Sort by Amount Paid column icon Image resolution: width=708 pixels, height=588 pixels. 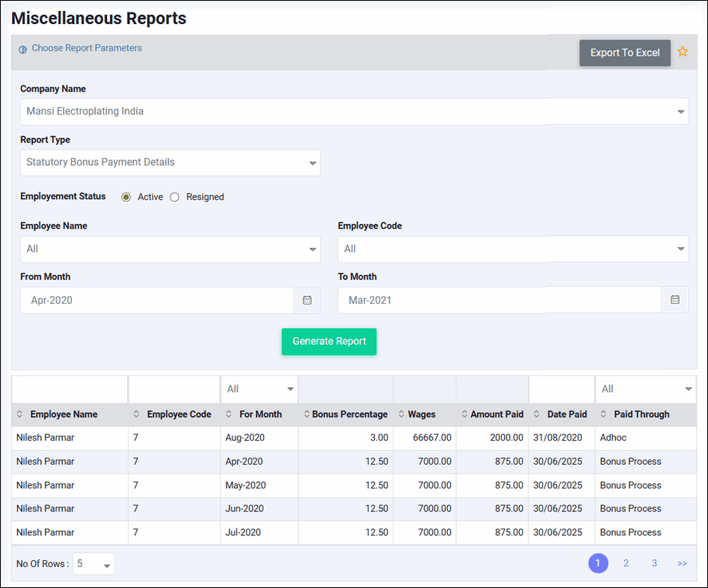point(464,414)
